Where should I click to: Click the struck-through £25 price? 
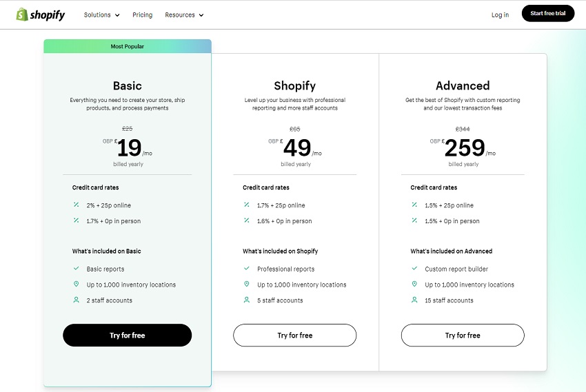(128, 129)
